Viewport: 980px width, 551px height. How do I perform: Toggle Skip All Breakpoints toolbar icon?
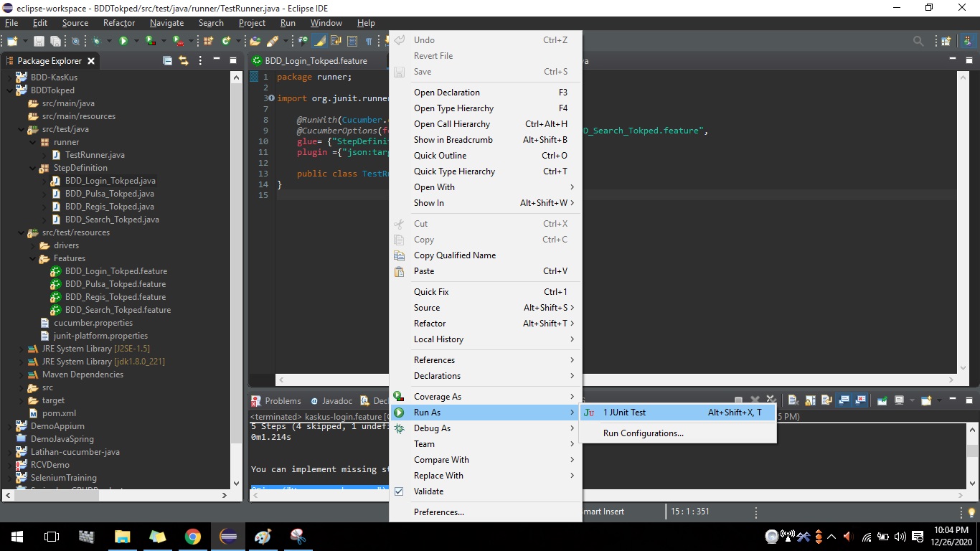pyautogui.click(x=75, y=41)
